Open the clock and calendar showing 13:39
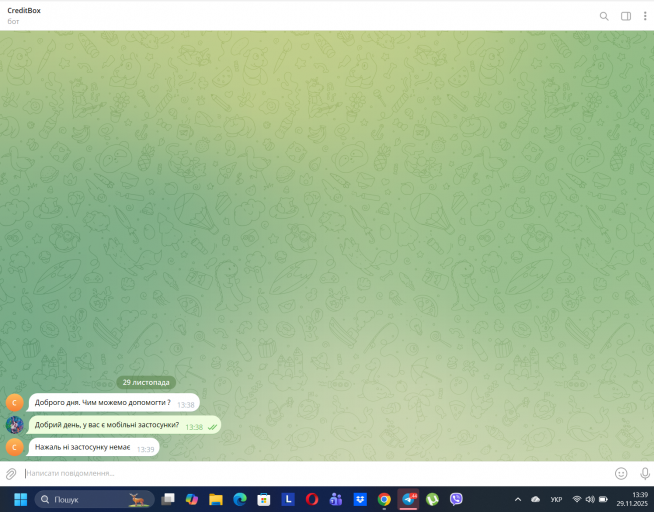Image resolution: width=654 pixels, height=512 pixels. tap(631, 499)
